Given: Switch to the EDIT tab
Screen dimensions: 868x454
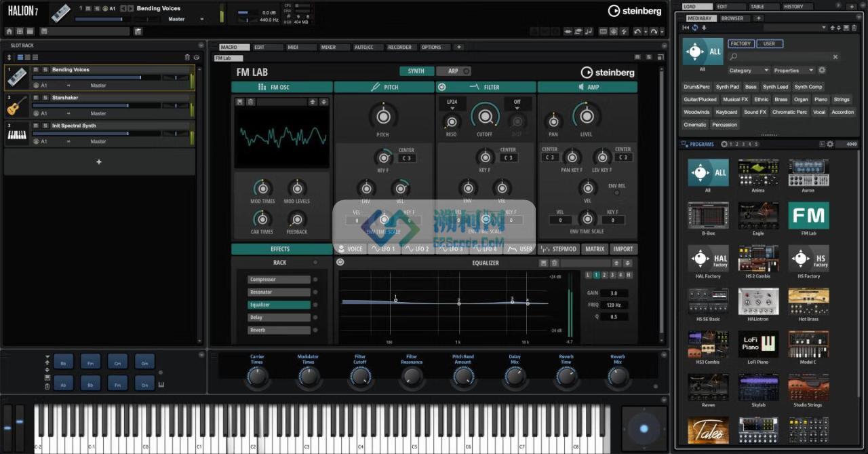Looking at the screenshot, I should tap(267, 48).
